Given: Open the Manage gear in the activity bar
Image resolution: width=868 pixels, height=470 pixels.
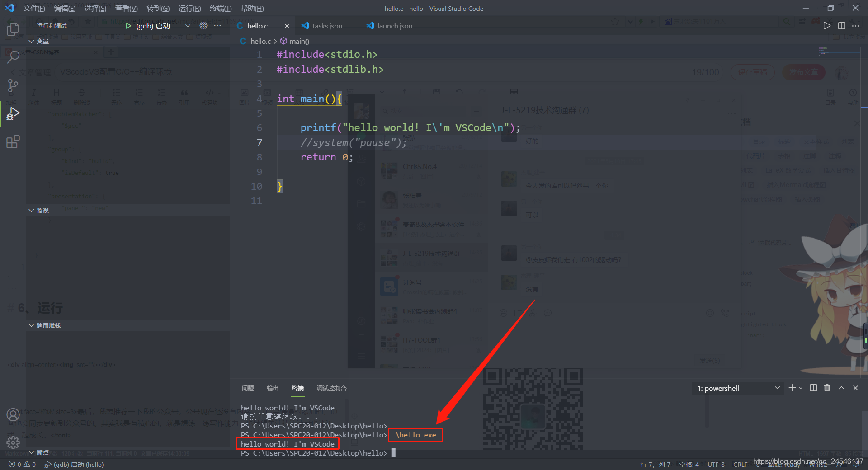Looking at the screenshot, I should tap(13, 442).
